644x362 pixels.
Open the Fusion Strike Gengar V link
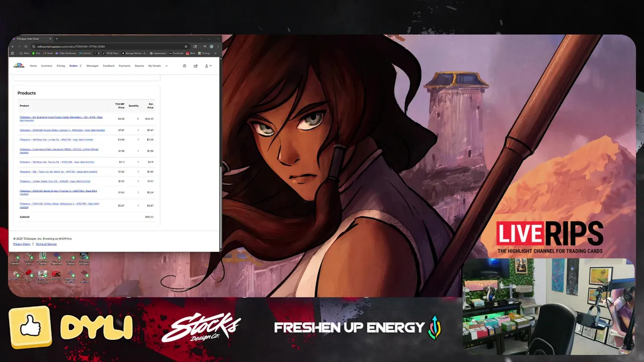[x=62, y=130]
